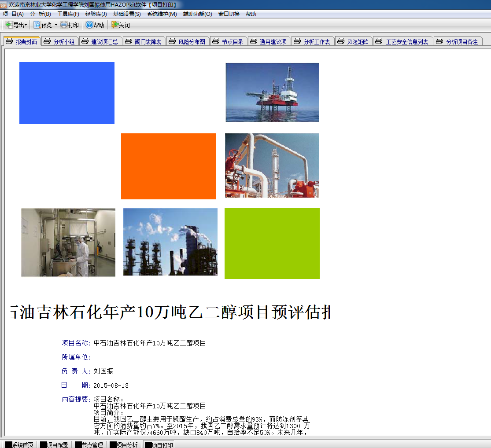Open the 窗口切换 menu
This screenshot has height=448, width=491.
tap(229, 14)
